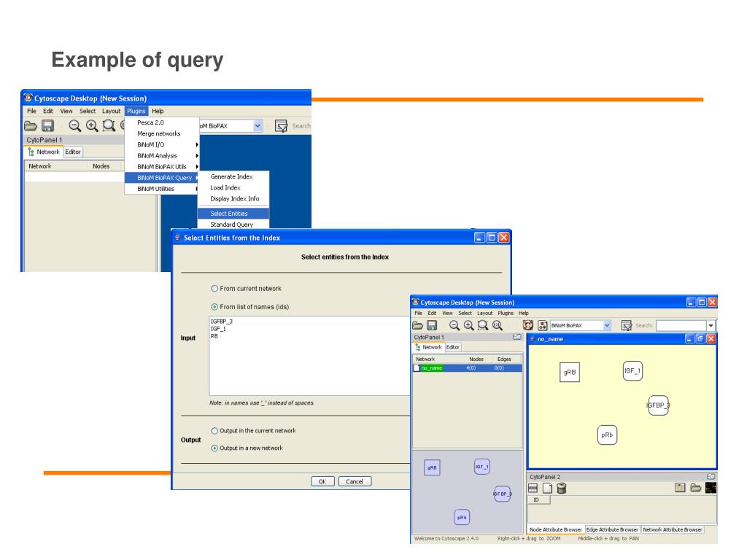The height and width of the screenshot is (560, 747).
Task: Click Open folder icon in no_name Cytoscape toolbar
Action: click(x=417, y=325)
